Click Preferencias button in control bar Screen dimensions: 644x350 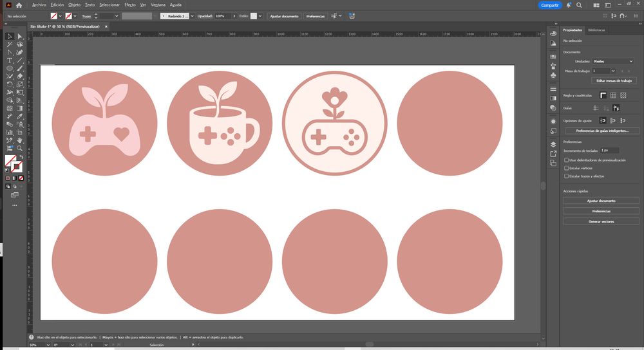316,16
